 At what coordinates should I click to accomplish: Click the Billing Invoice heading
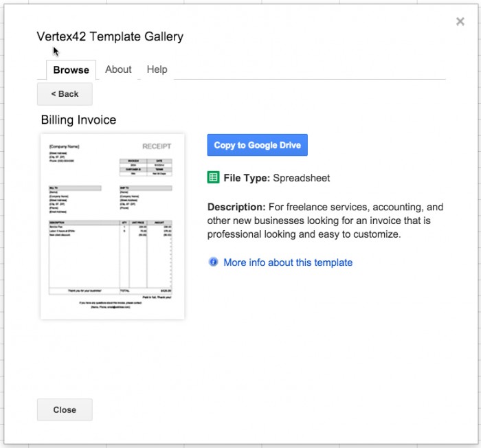coord(78,120)
